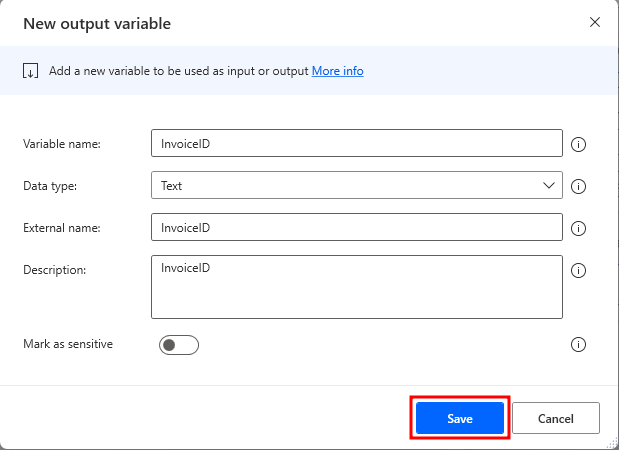This screenshot has width=619, height=450.
Task: Click the 'Description:' label
Action: [54, 270]
